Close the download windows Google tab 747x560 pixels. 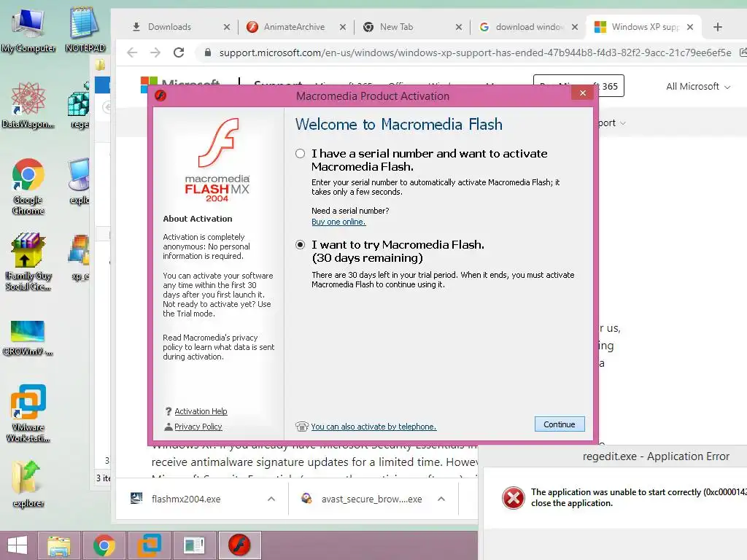[575, 27]
